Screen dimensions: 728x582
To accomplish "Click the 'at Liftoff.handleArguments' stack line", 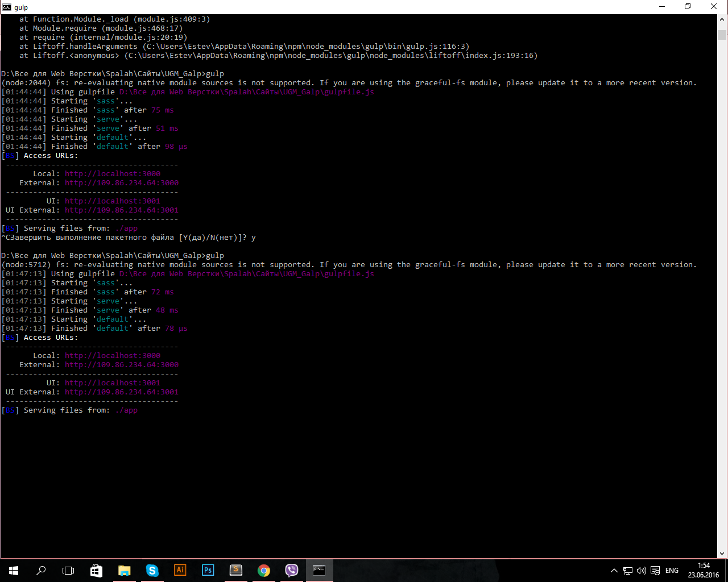I will pos(245,47).
